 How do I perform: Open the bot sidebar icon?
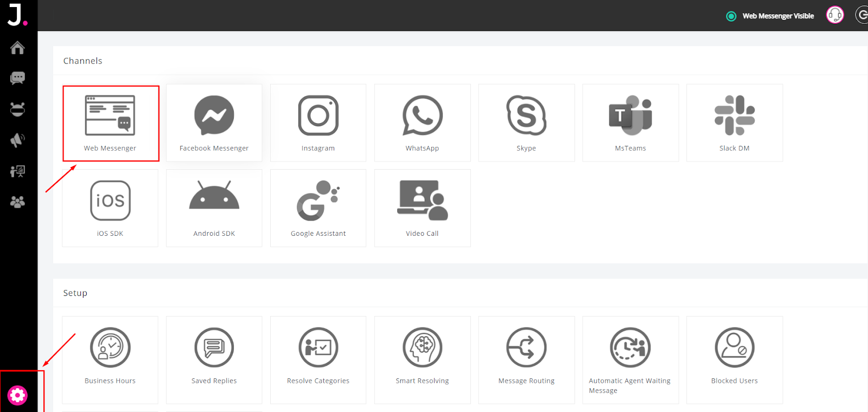point(17,109)
